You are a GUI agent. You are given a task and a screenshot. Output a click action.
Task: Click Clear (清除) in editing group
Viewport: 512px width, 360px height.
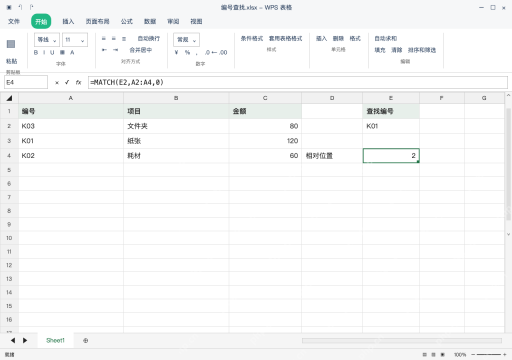coord(397,50)
